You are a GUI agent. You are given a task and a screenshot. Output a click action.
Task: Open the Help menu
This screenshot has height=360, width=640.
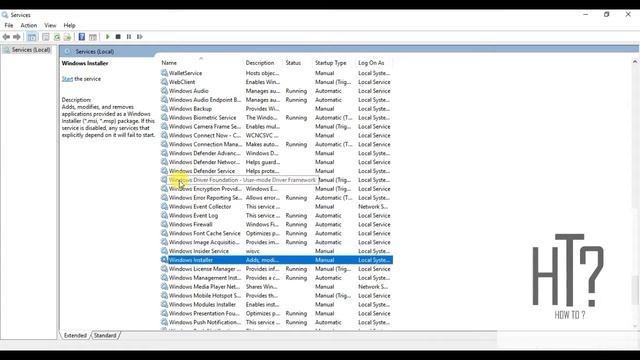tap(69, 25)
